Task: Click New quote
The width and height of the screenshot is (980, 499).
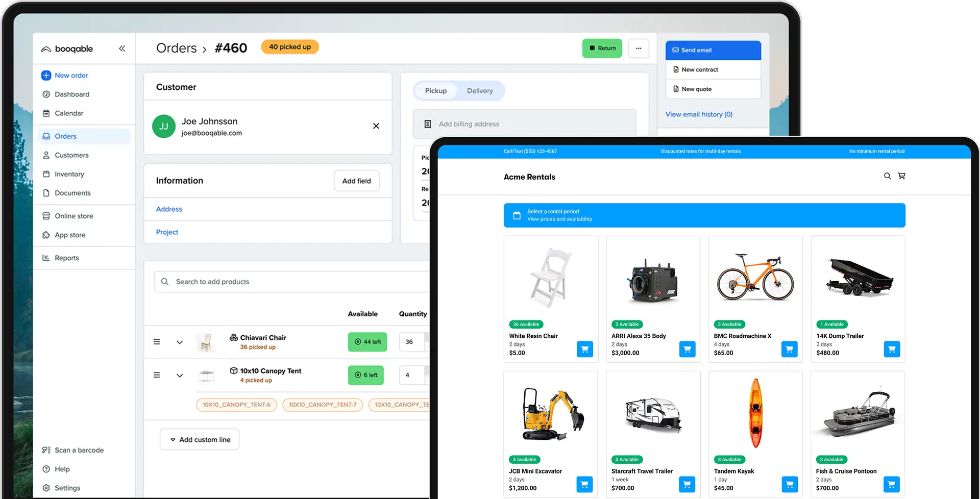Action: tap(713, 89)
